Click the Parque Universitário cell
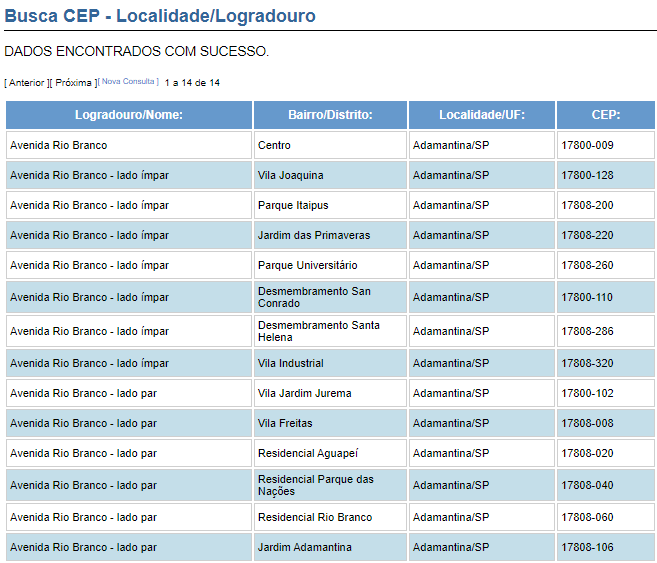The width and height of the screenshot is (657, 563). (x=330, y=265)
